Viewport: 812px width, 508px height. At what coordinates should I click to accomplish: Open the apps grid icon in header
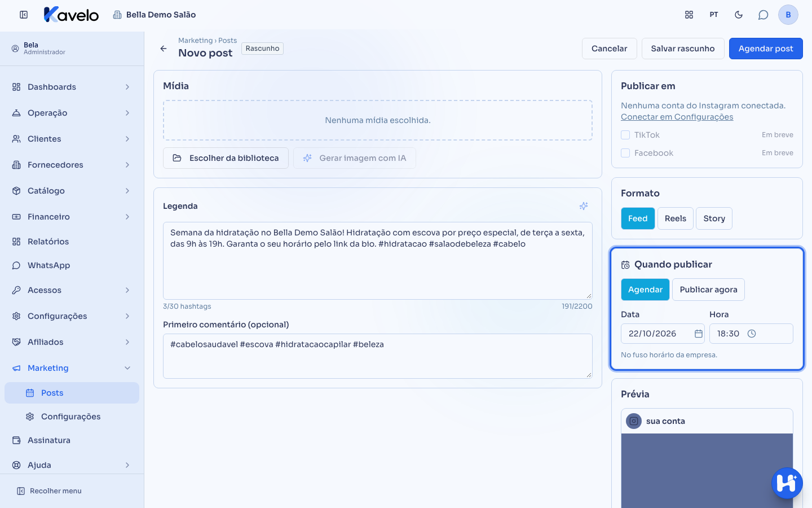[x=689, y=15]
